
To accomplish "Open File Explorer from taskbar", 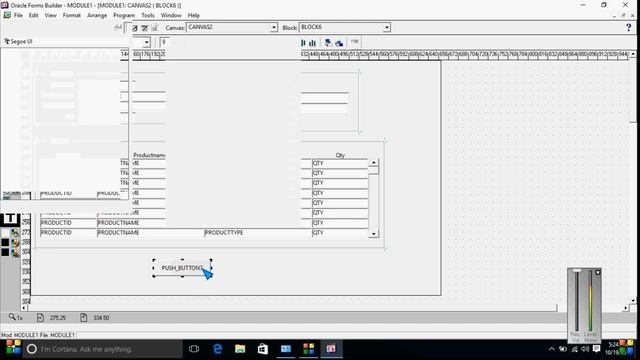I will (240, 349).
